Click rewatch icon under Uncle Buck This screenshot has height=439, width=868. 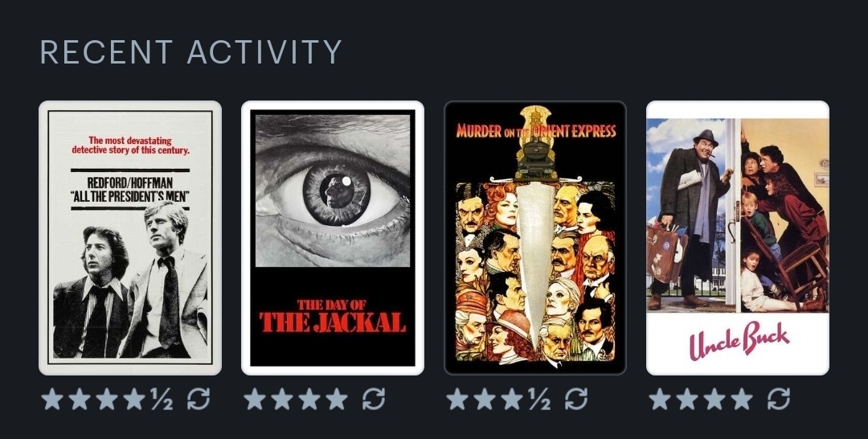(x=778, y=399)
